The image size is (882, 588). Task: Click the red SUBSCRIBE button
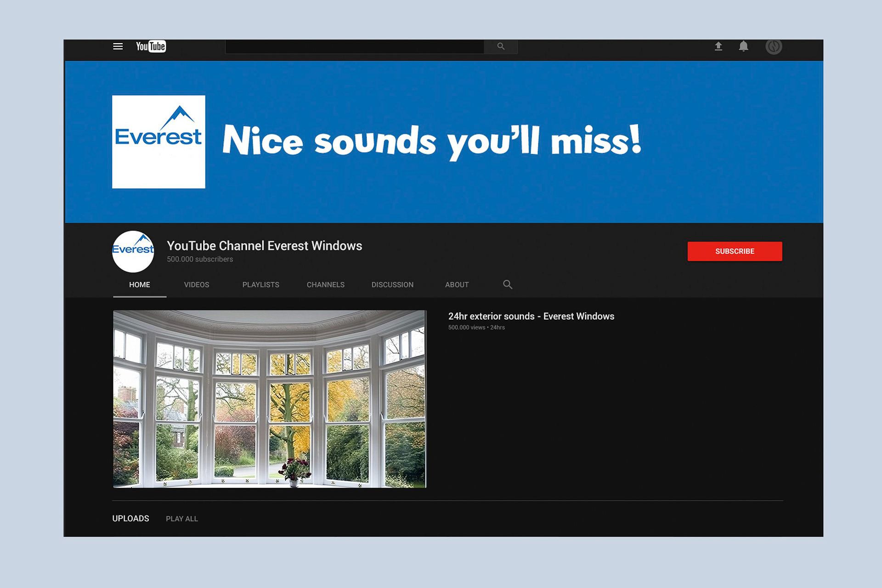tap(735, 251)
